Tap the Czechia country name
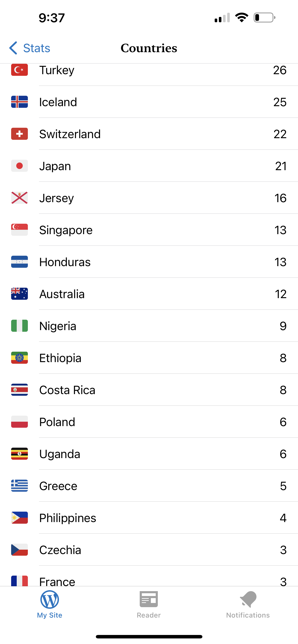Image resolution: width=298 pixels, height=644 pixels. pyautogui.click(x=60, y=550)
